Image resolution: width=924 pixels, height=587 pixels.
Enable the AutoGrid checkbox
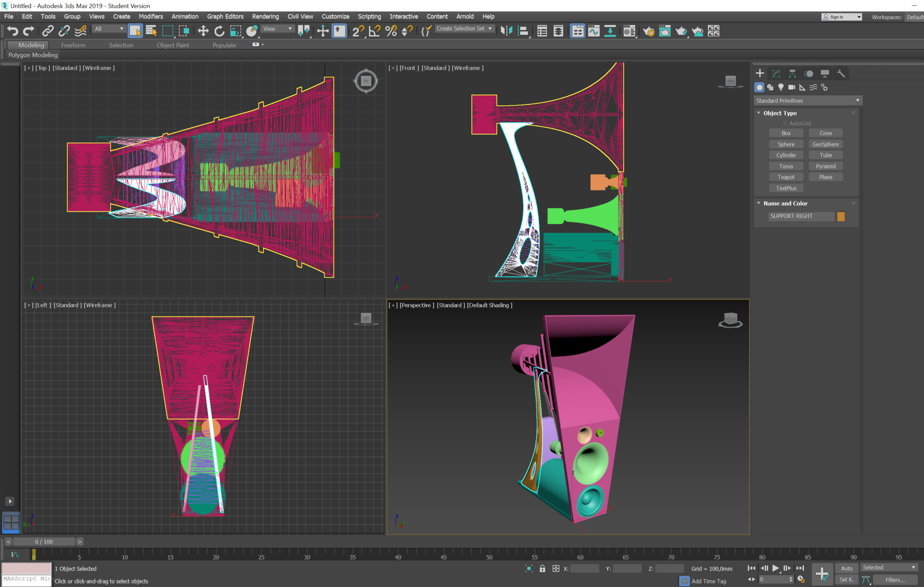[x=785, y=123]
